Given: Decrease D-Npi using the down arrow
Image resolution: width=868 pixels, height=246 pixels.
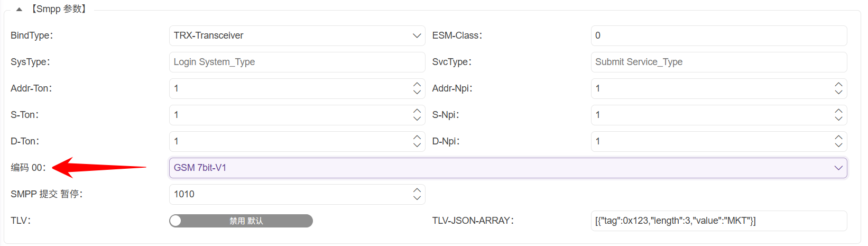Looking at the screenshot, I should [838, 145].
